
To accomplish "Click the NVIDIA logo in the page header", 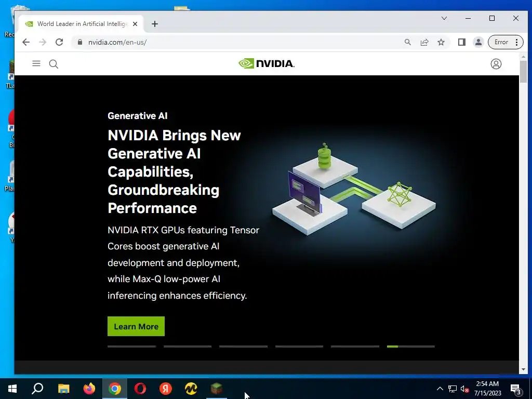I will [267, 63].
